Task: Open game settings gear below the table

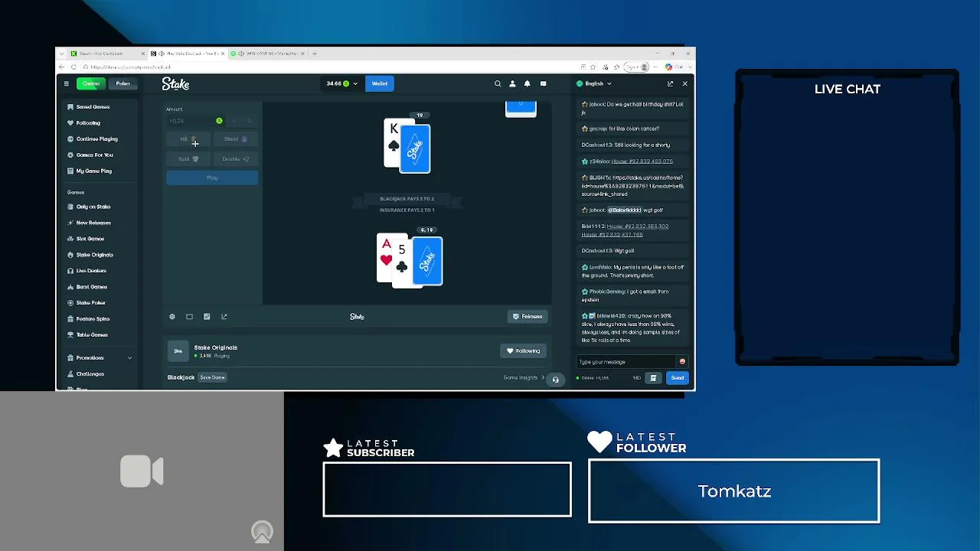Action: [172, 317]
